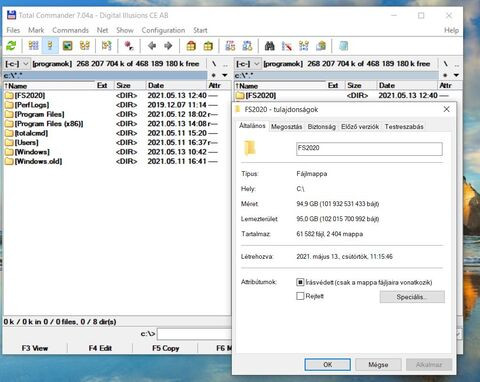Select the [Windows.old] folder row

pos(111,161)
